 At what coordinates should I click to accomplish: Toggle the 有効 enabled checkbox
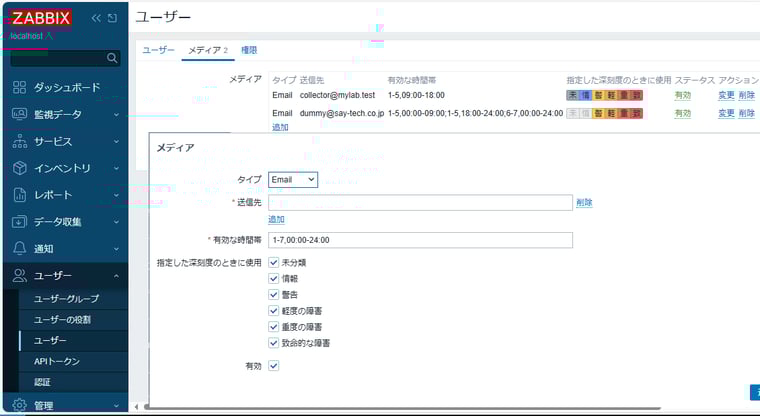point(274,366)
